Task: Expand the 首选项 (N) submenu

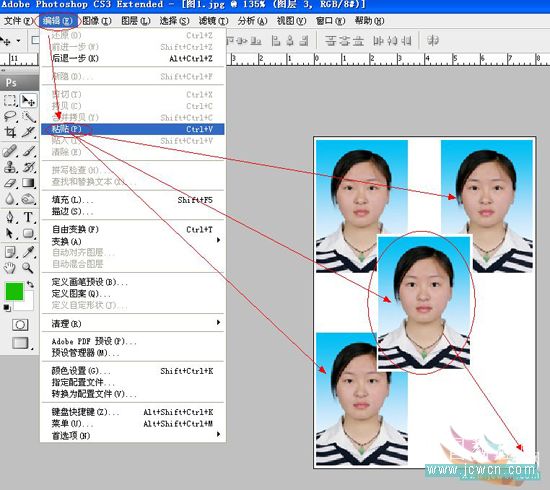Action: [219, 434]
